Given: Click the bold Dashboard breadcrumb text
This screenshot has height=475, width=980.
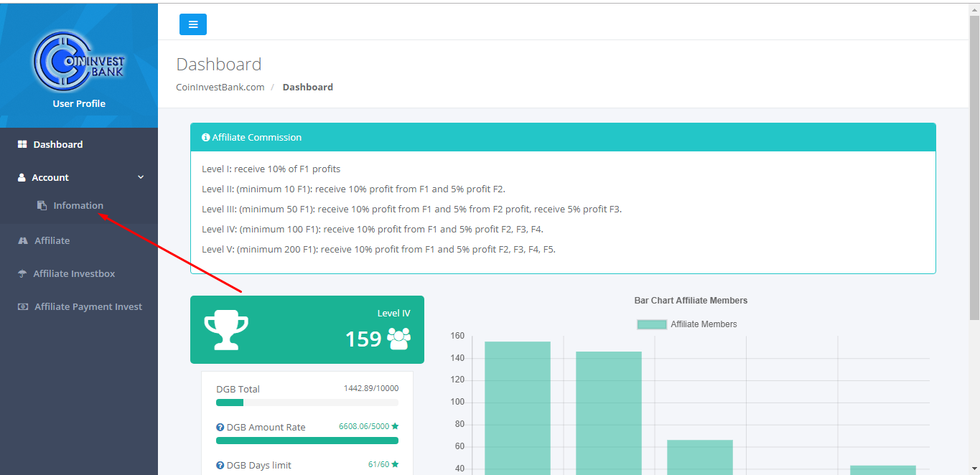Looking at the screenshot, I should click(x=308, y=87).
